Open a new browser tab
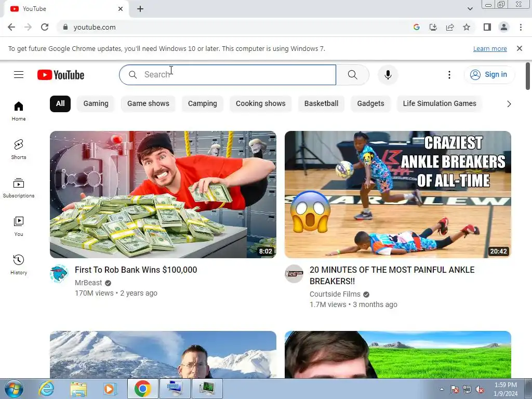This screenshot has height=399, width=532. pos(140,9)
